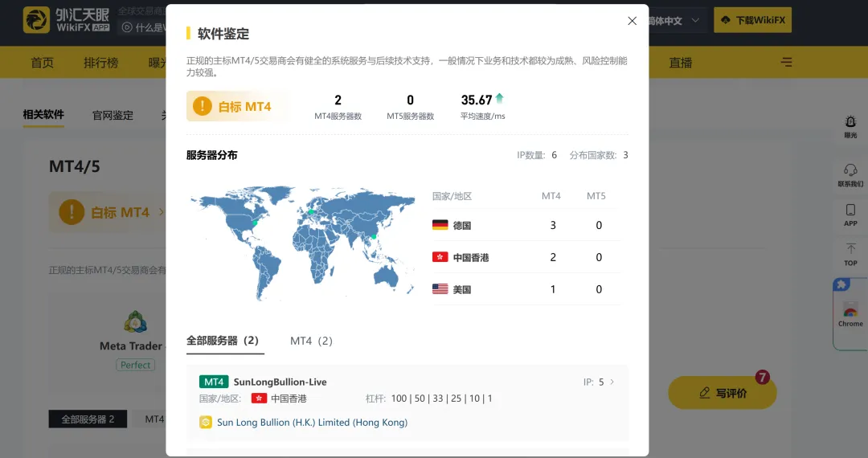868x458 pixels.
Task: Click the APP phone icon in sidebar
Action: tap(850, 211)
